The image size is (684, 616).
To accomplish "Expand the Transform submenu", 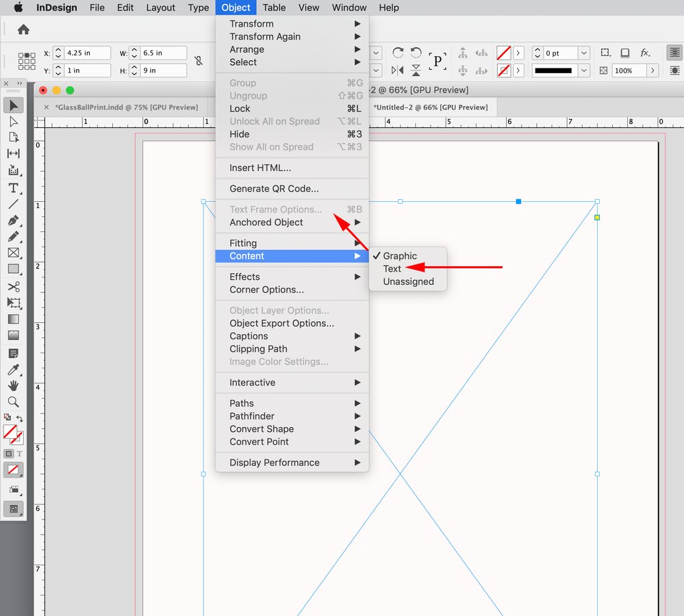I will (292, 23).
